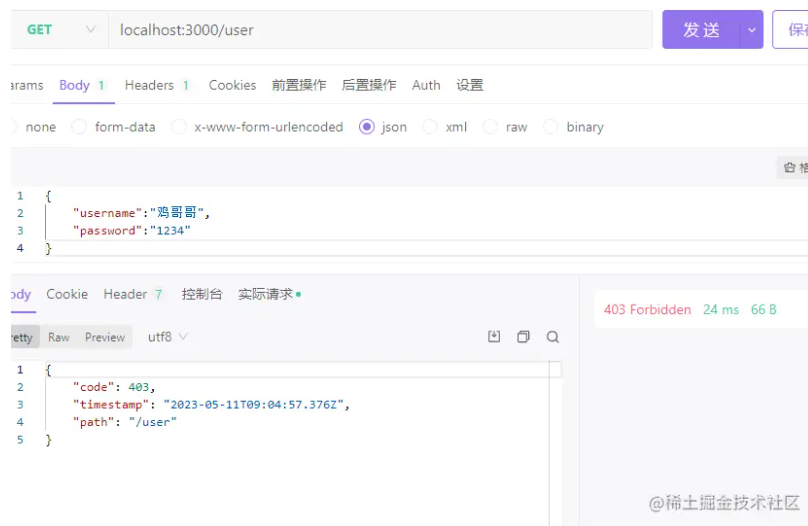
Task: Click the "path": "/user" response line
Action: click(x=125, y=422)
